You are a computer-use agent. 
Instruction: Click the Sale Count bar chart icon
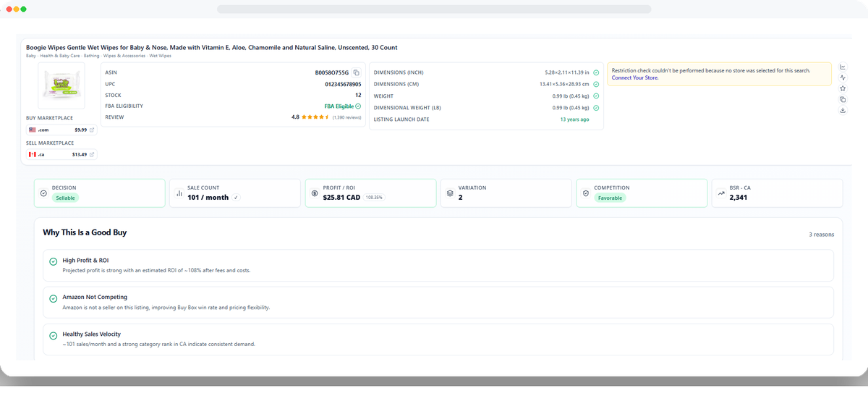179,193
